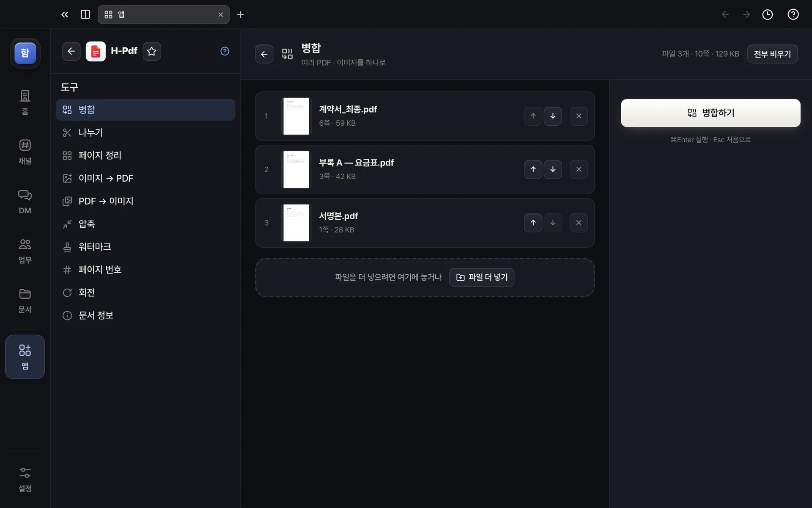812x508 pixels.
Task: Select the 워터마크 tool
Action: (145, 247)
